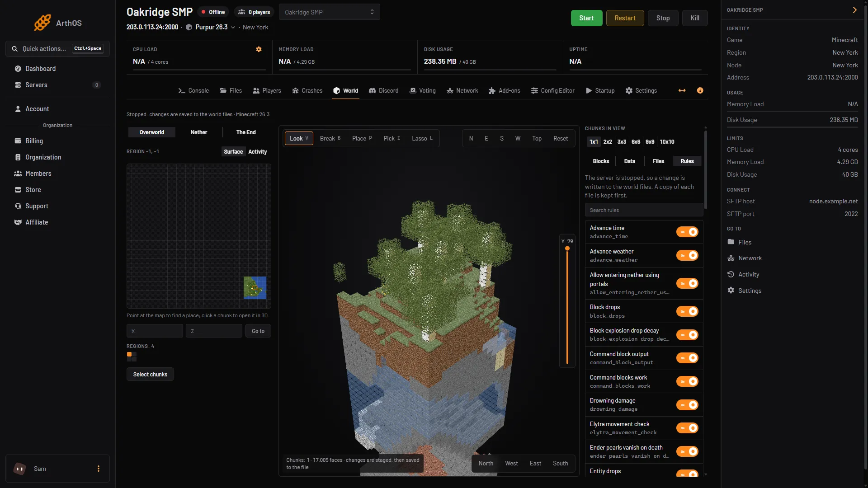This screenshot has width=868, height=488.
Task: Click the CPU load settings gear icon
Action: click(x=259, y=49)
